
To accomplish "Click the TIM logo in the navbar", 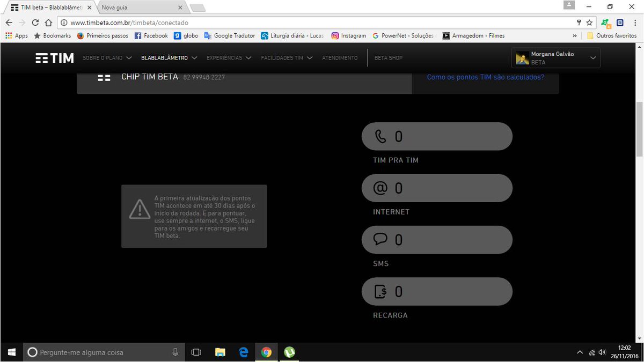I will (x=54, y=57).
